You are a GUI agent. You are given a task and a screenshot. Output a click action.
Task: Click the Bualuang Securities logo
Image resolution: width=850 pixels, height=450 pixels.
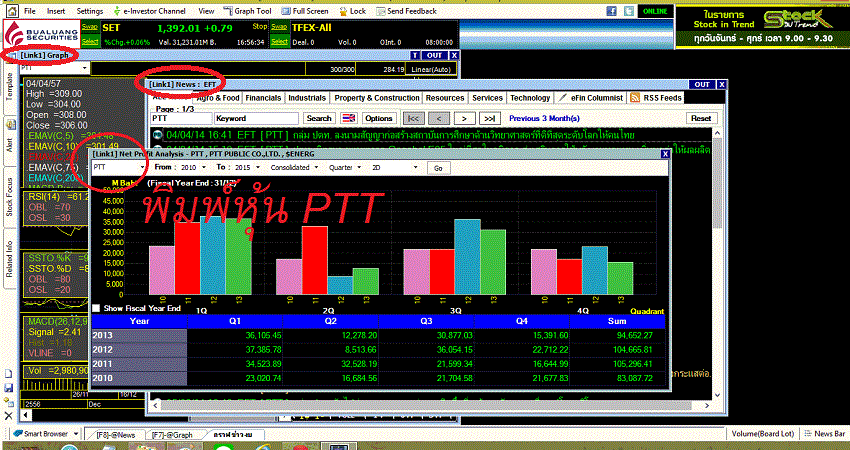coord(42,34)
